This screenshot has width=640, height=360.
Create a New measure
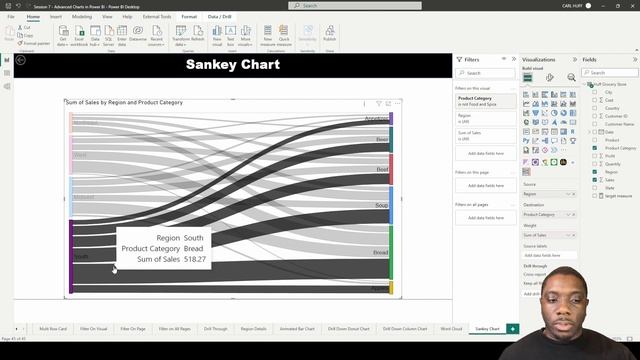point(268,36)
